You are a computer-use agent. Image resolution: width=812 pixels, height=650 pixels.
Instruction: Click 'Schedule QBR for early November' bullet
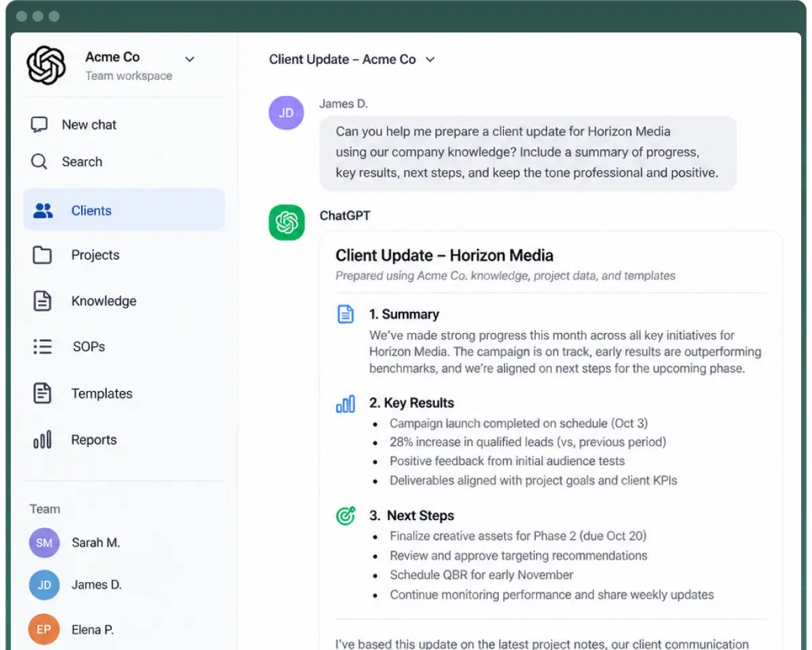482,575
